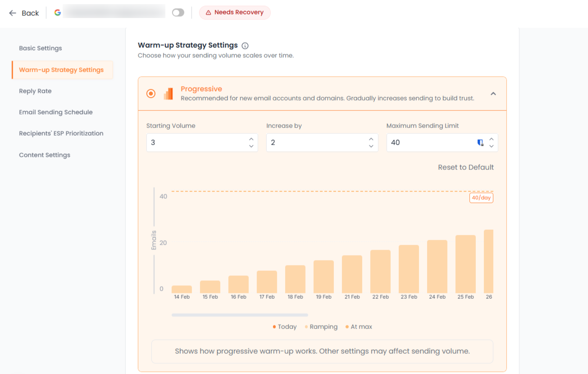This screenshot has height=374, width=588.
Task: Open Basic Settings section
Action: click(41, 48)
